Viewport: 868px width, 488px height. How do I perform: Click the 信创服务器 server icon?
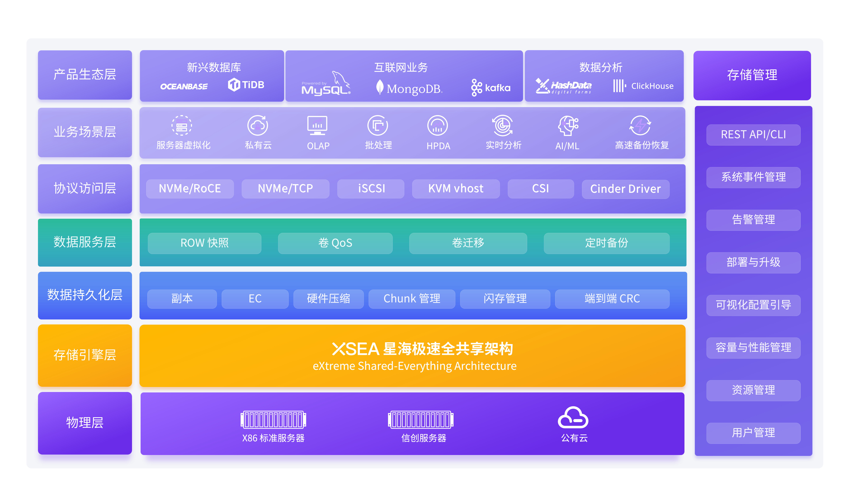[x=421, y=420]
